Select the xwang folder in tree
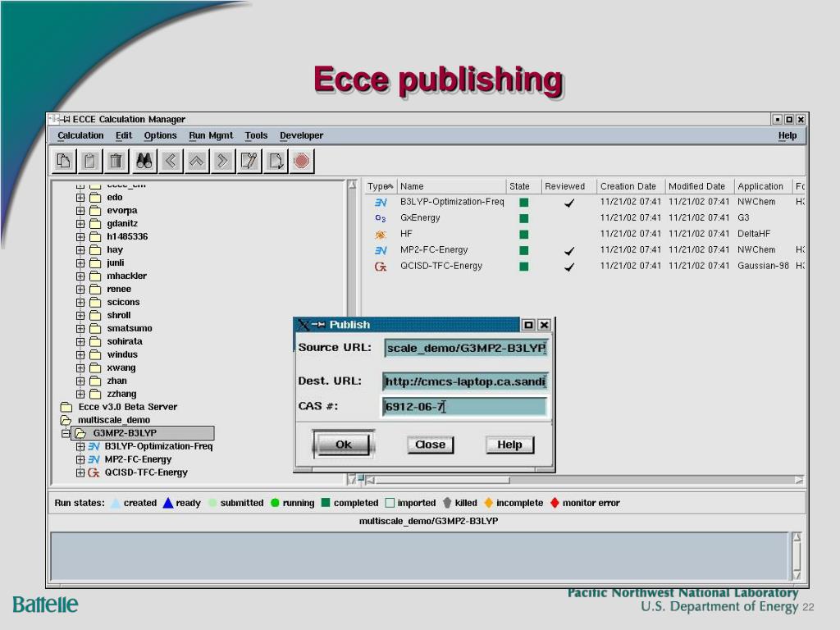Viewport: 840px width, 630px height. [x=121, y=368]
